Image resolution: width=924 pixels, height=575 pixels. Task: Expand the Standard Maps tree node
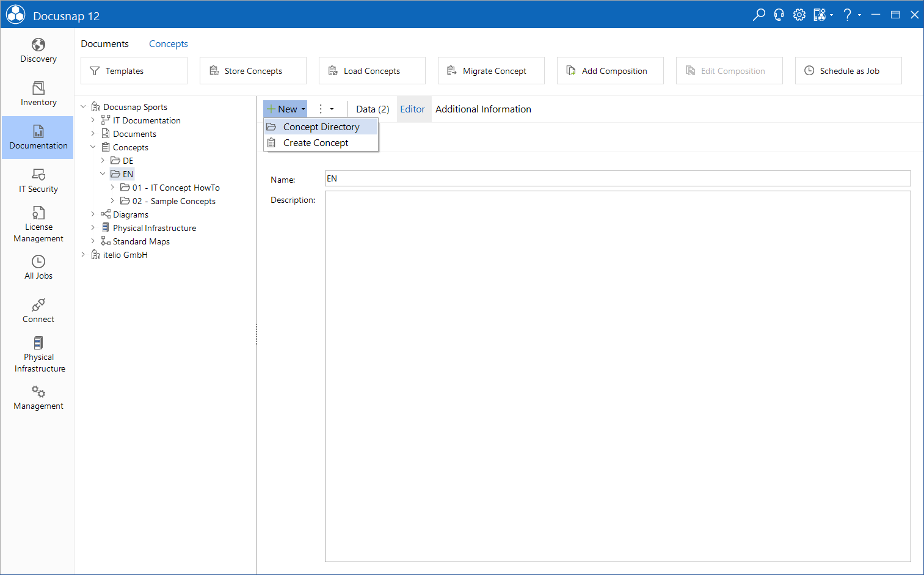click(93, 241)
